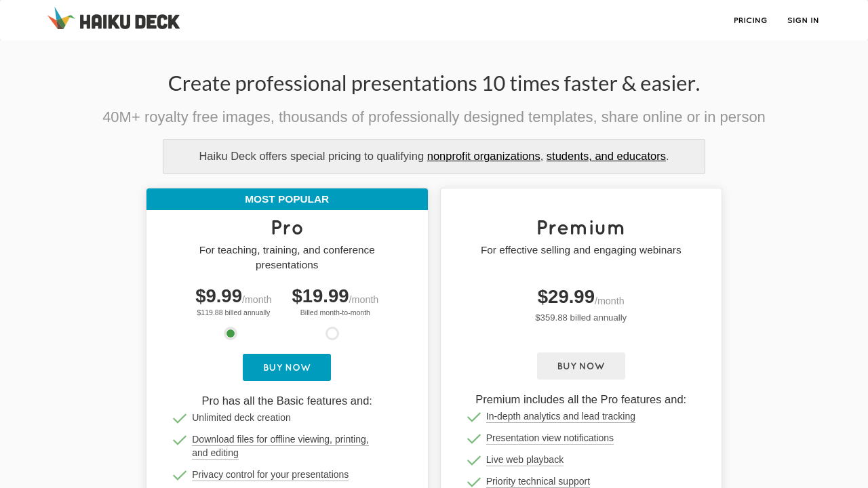Viewport: 868px width, 488px height.
Task: Click checkmark icon beside Download files feature
Action: pos(180,441)
